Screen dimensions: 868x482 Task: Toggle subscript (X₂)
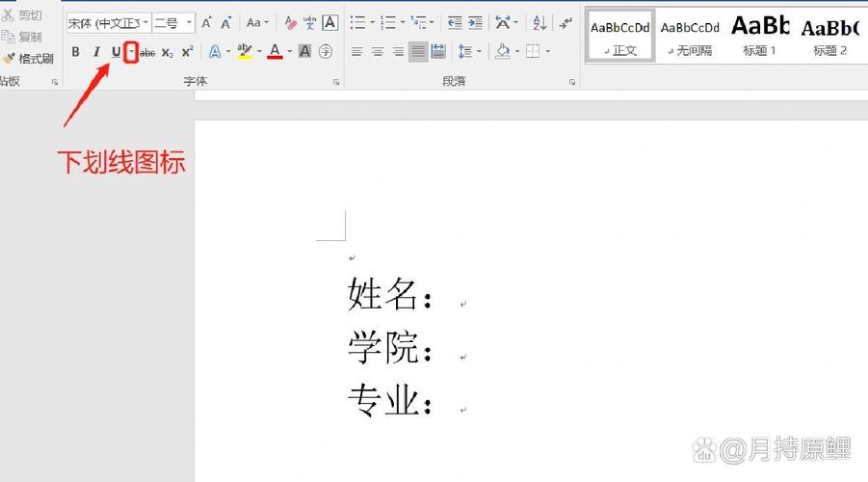point(168,53)
